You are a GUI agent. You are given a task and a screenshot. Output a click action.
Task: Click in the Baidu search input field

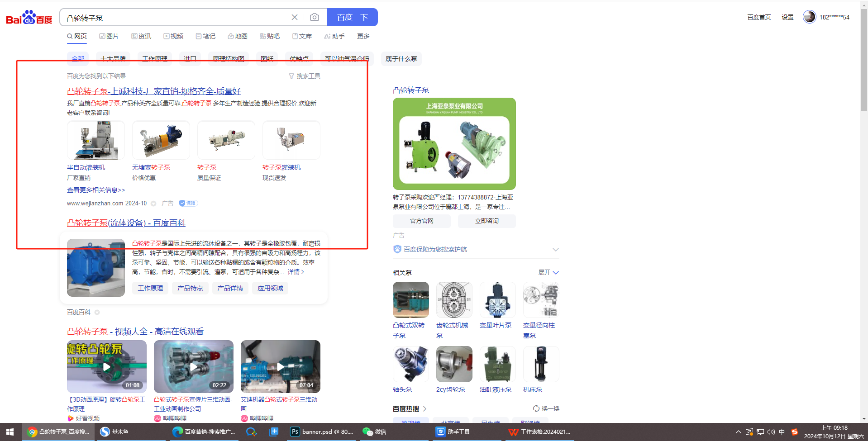tap(176, 18)
